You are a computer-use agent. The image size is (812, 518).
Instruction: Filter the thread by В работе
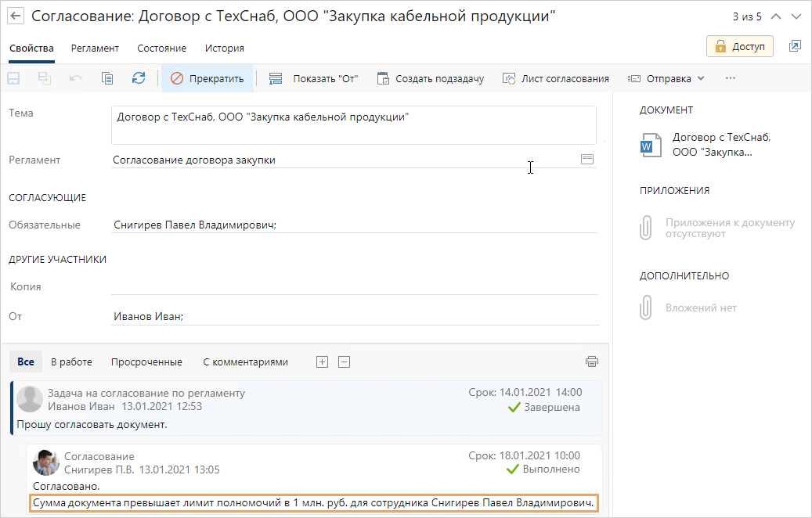[71, 362]
